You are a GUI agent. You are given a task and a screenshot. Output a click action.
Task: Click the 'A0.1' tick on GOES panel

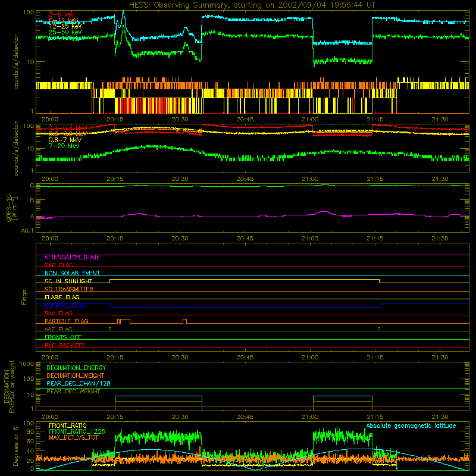click(x=27, y=231)
